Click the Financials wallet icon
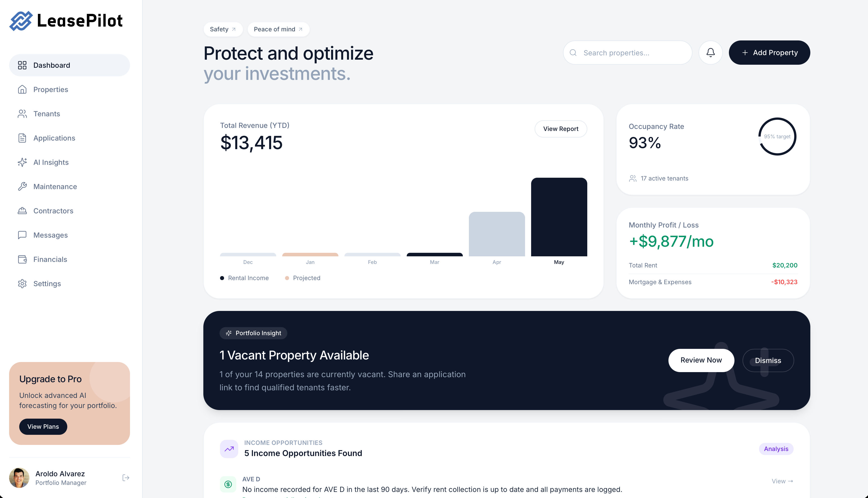 22,260
